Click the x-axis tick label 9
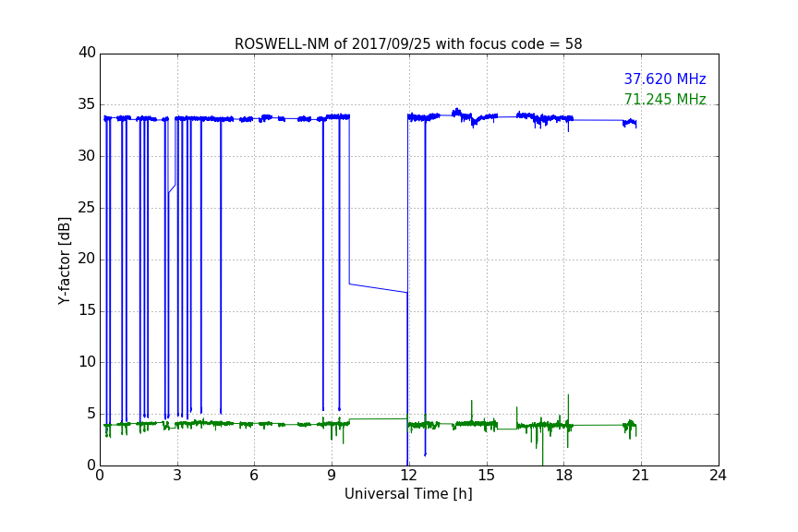The width and height of the screenshot is (798, 532). click(332, 476)
